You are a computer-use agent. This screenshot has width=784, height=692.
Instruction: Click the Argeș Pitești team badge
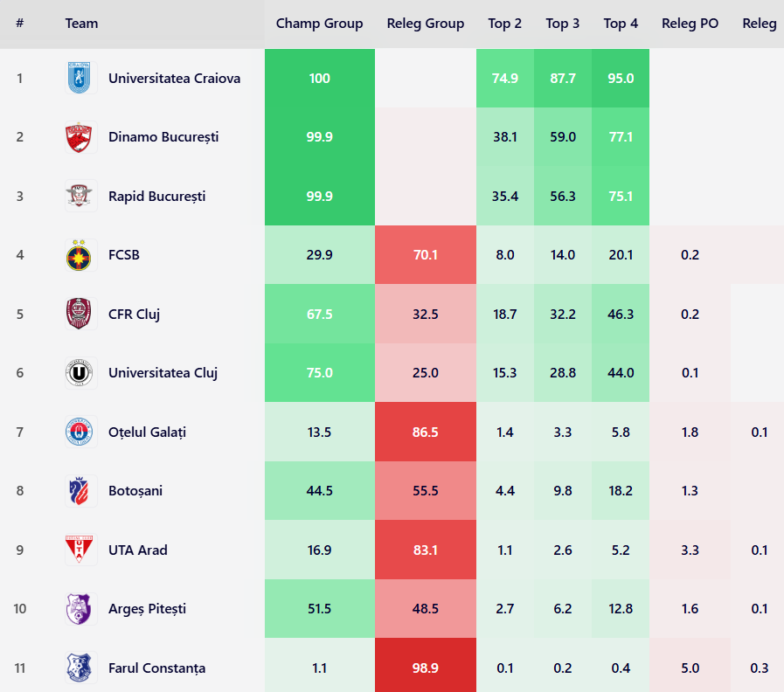tap(80, 609)
